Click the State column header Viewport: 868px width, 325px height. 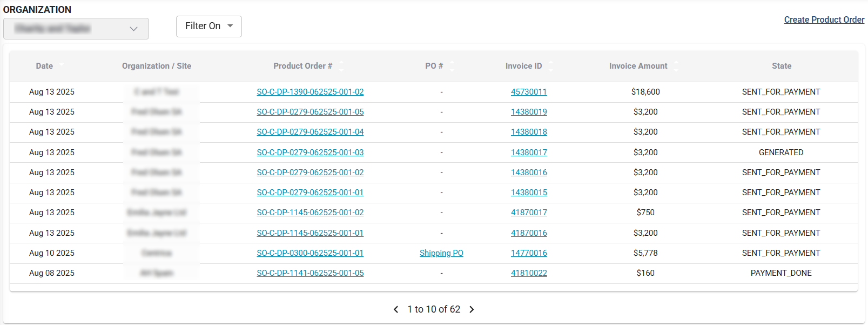(x=781, y=66)
